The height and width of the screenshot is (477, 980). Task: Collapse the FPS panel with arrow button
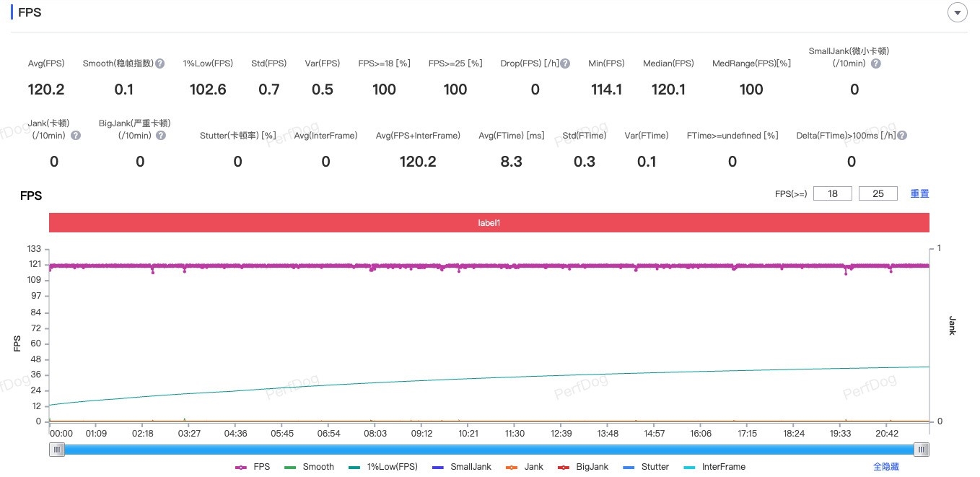958,13
